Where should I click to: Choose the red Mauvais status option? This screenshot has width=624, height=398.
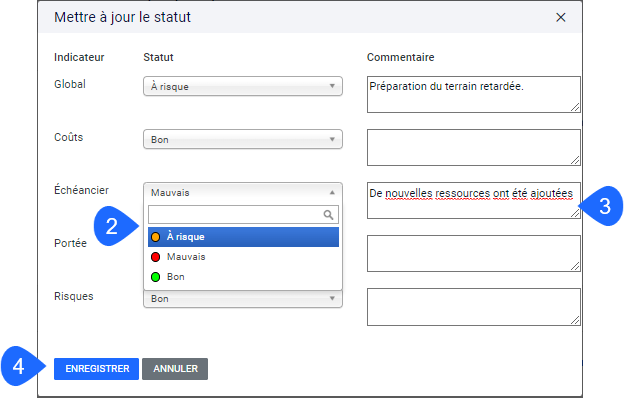tap(243, 257)
